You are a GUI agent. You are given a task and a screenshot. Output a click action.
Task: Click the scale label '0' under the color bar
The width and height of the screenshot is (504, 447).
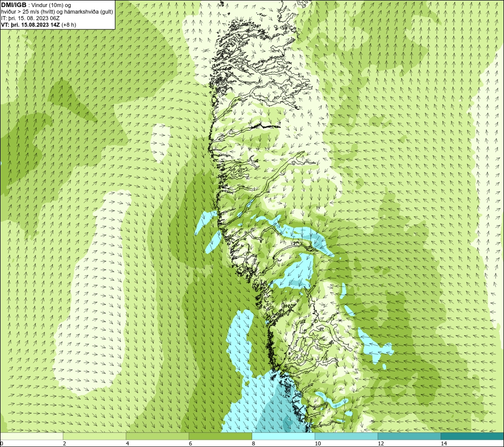click(x=2, y=443)
